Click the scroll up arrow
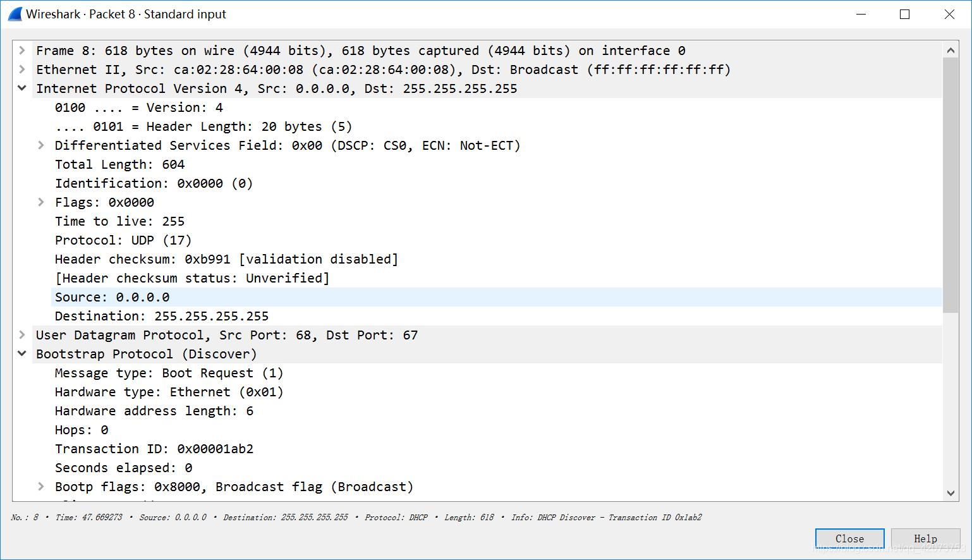 click(x=951, y=50)
